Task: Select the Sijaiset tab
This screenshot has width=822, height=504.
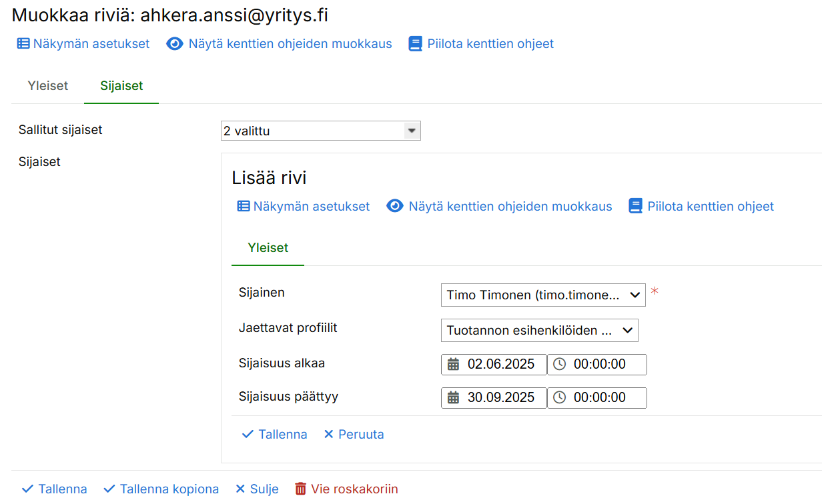Action: click(121, 86)
